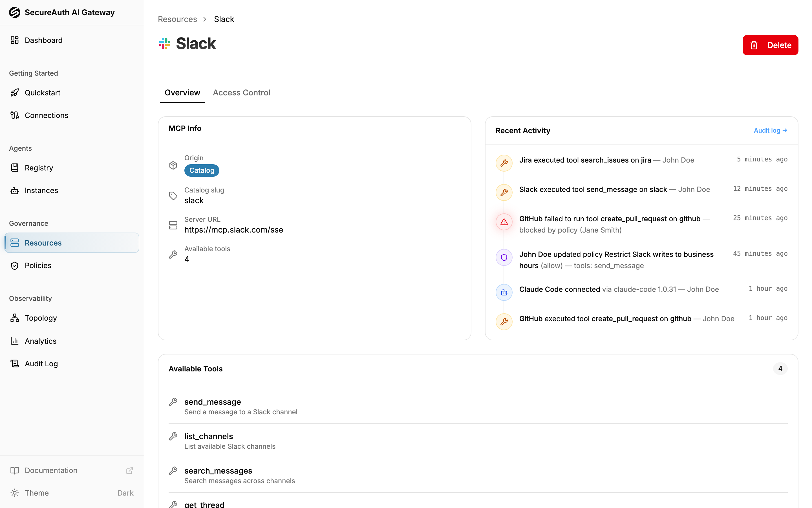Open Documentation link
The width and height of the screenshot is (812, 508).
pyautogui.click(x=72, y=470)
